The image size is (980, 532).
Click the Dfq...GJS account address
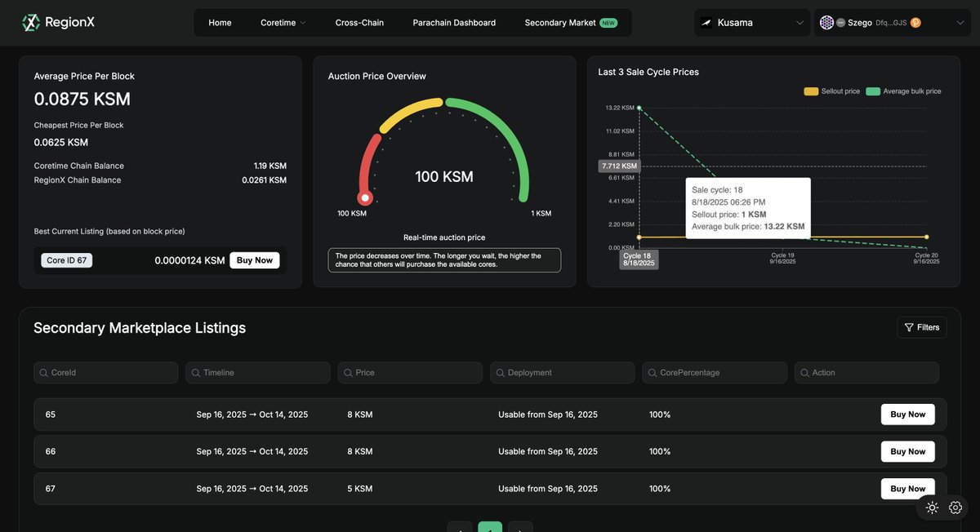coord(891,23)
